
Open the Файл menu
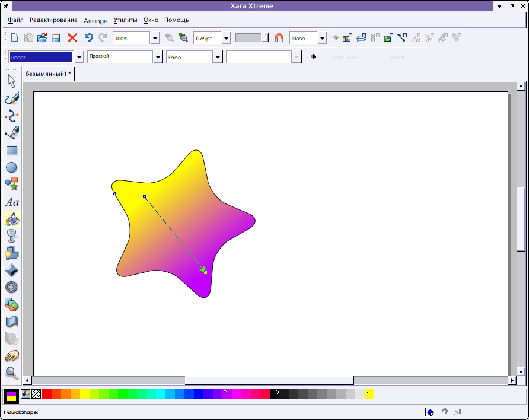[16, 20]
